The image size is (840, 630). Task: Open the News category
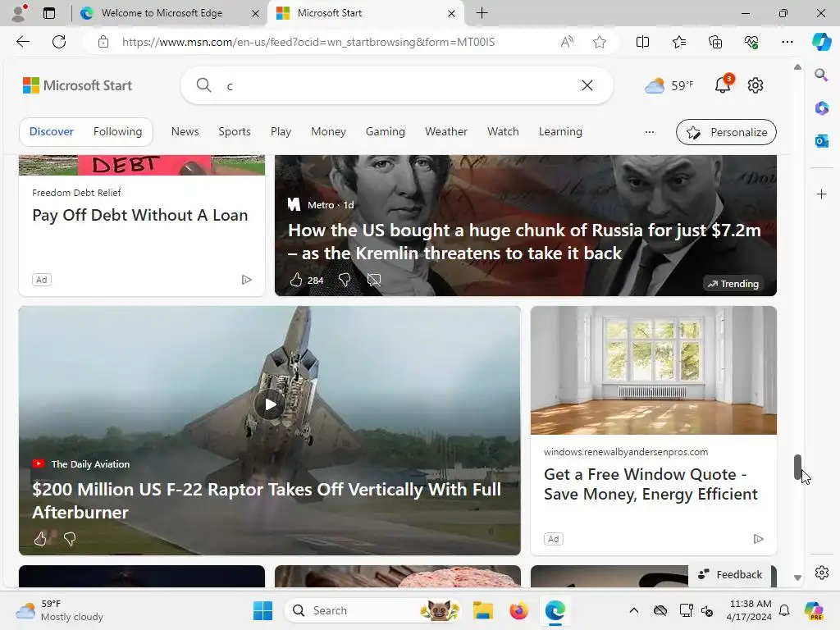pos(185,132)
